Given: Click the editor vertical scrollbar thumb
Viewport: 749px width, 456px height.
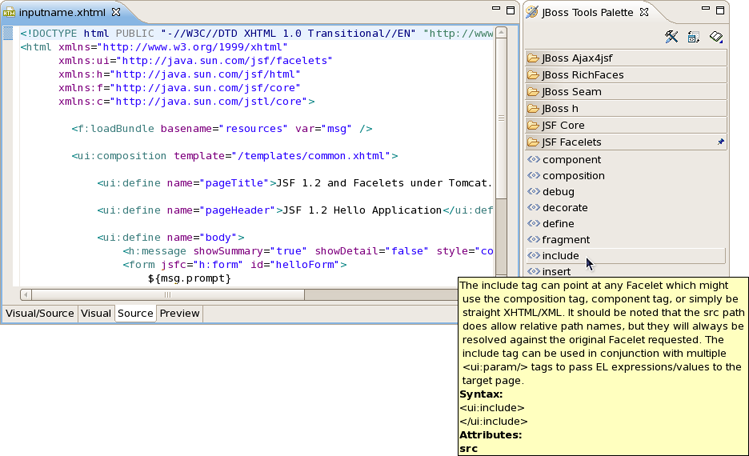Looking at the screenshot, I should (501, 118).
